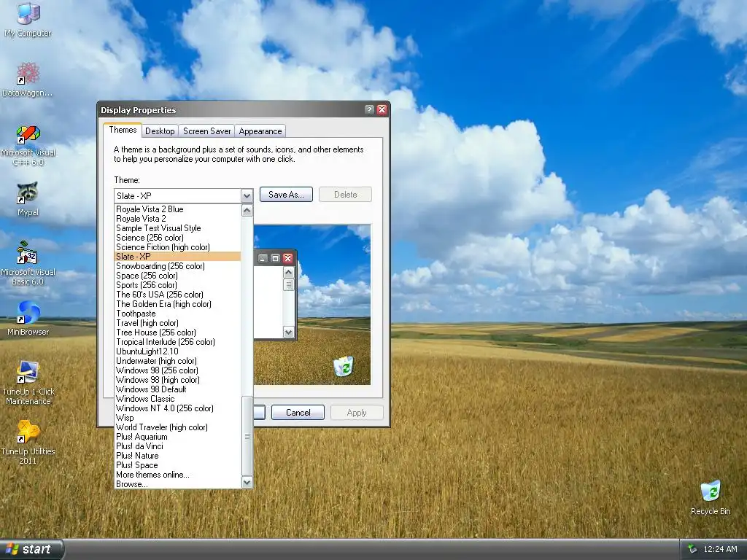Click the Theme combo box showing Slate - XP
The image size is (747, 560).
[183, 195]
